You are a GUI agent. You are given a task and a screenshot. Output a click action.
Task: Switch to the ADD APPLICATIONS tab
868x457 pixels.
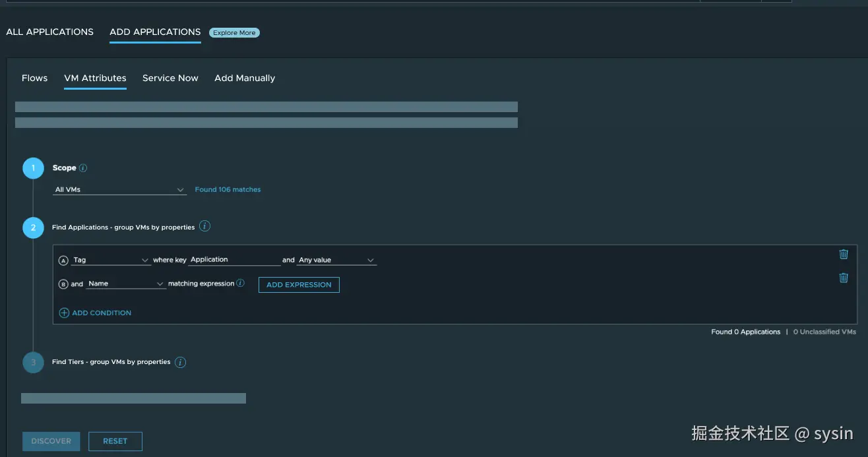point(155,32)
